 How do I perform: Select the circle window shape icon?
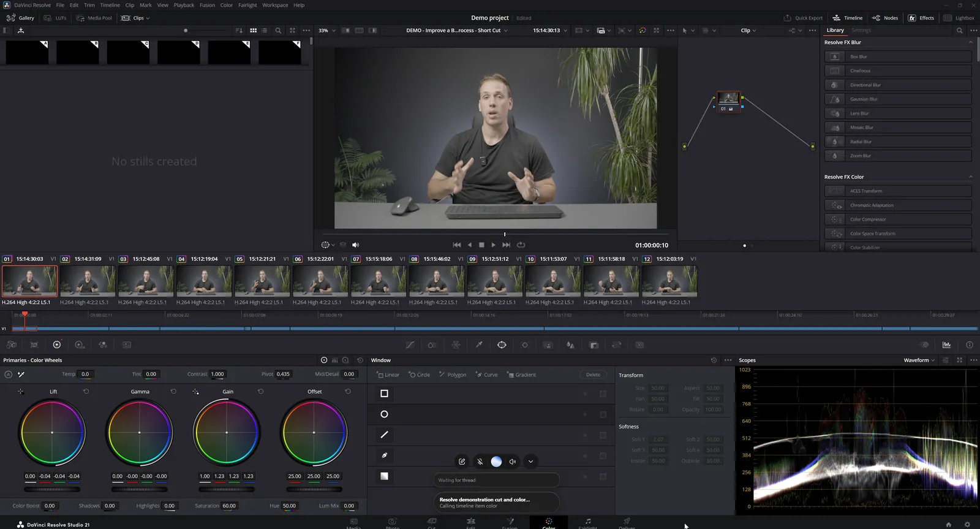coord(384,414)
